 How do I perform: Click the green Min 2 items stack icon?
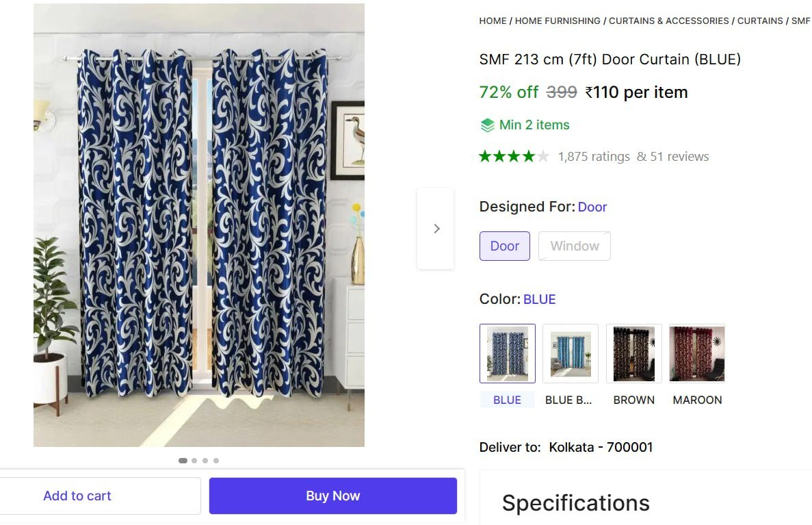(487, 125)
